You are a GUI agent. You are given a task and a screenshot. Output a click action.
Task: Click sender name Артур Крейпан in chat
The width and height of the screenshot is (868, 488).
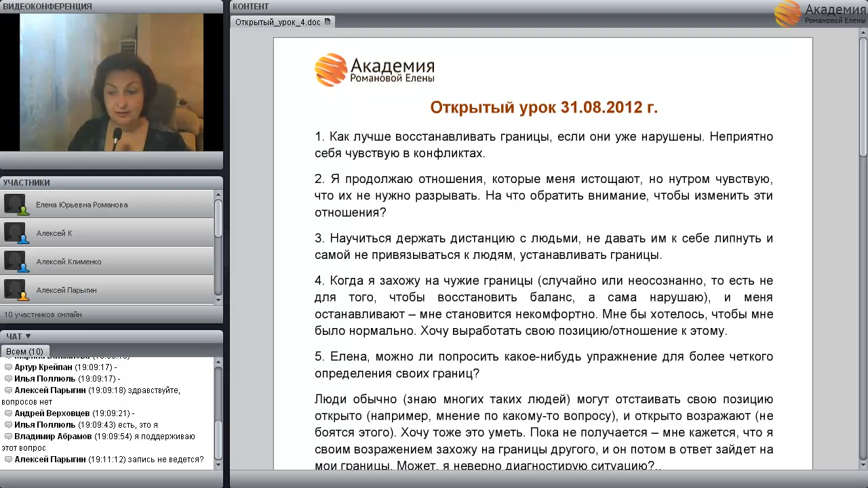[x=43, y=367]
